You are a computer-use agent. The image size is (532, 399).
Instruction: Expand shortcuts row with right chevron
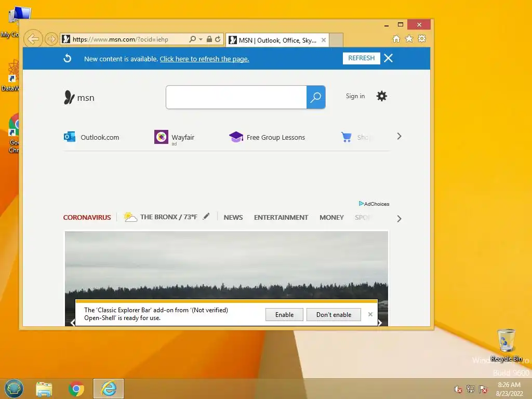(x=400, y=137)
